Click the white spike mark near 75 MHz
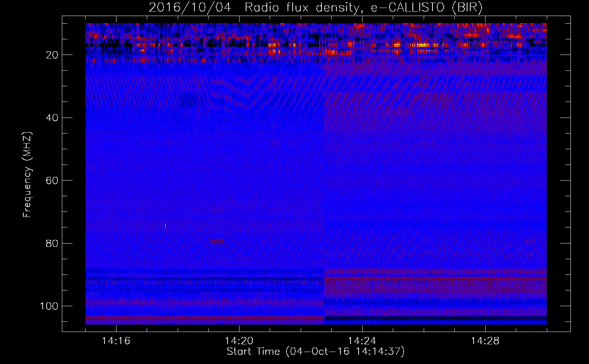589x364 pixels. pyautogui.click(x=166, y=226)
